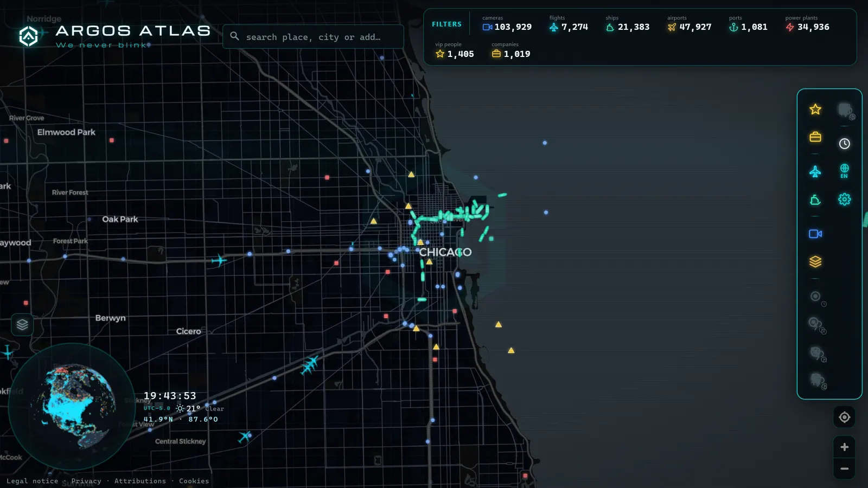This screenshot has height=488, width=868.
Task: Zoom out with the minus button
Action: [x=844, y=468]
